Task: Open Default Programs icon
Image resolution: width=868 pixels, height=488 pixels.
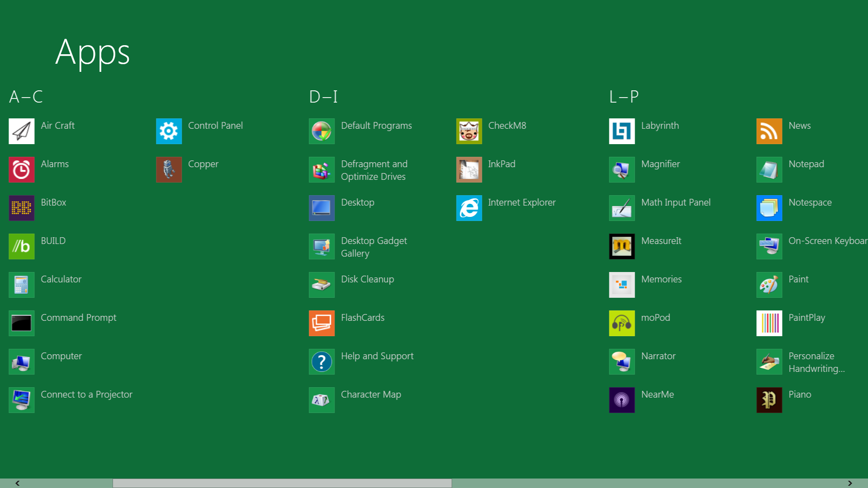Action: coord(322,131)
